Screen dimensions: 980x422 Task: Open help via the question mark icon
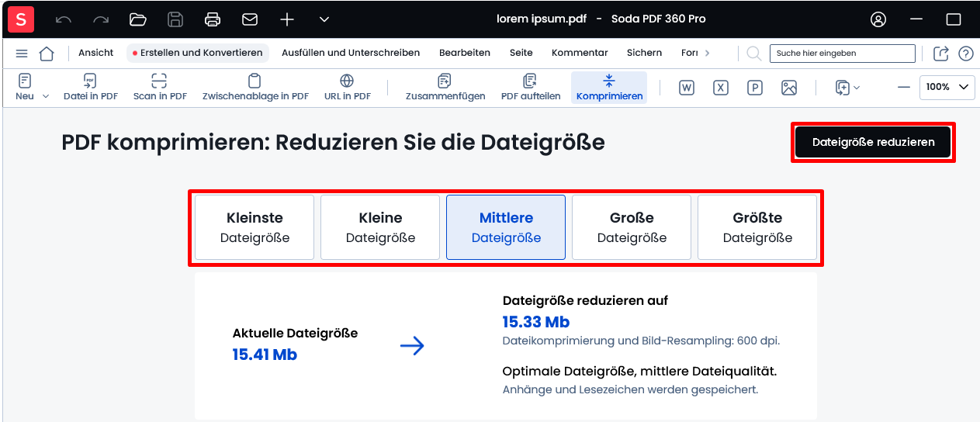click(x=966, y=54)
